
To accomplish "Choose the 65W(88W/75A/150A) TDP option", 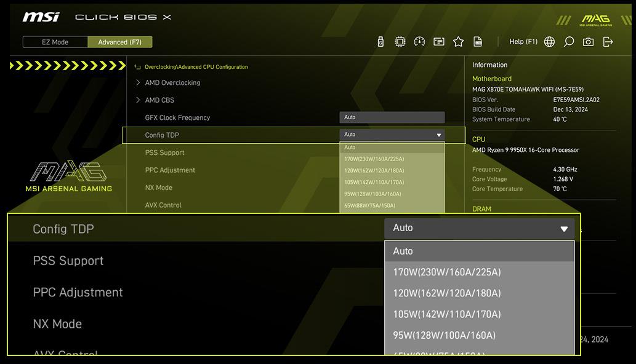I will [392, 205].
